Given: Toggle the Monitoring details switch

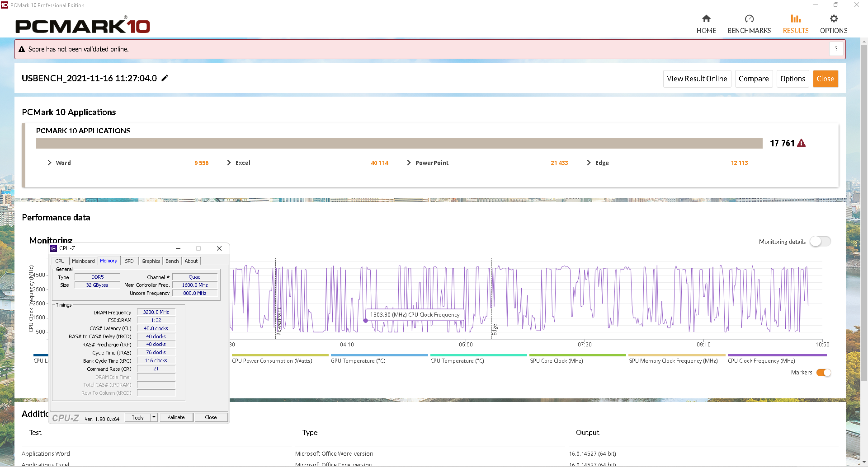Looking at the screenshot, I should point(820,242).
